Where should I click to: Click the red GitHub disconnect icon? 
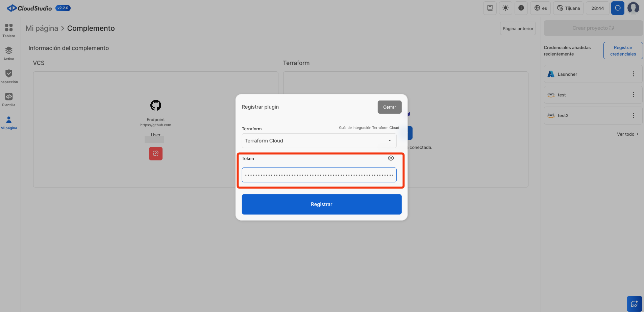coord(156,154)
